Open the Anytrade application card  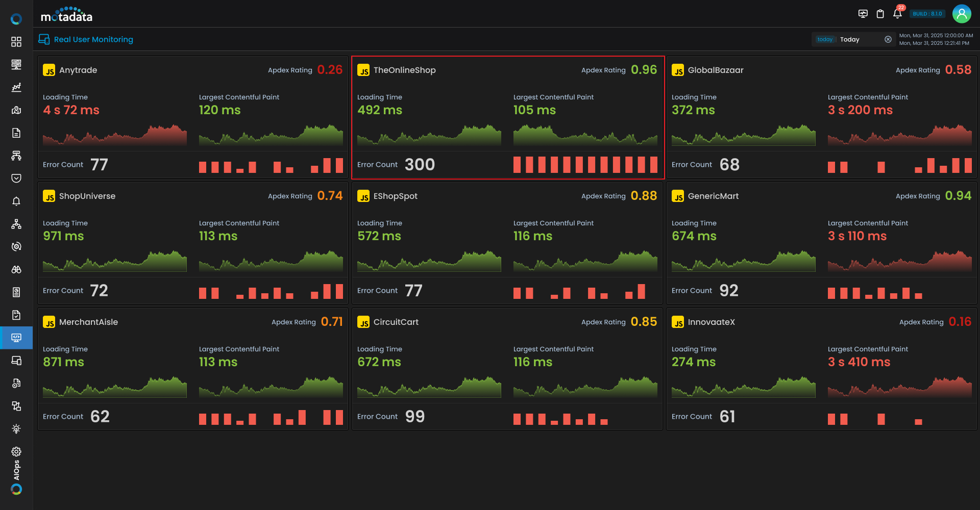point(78,70)
